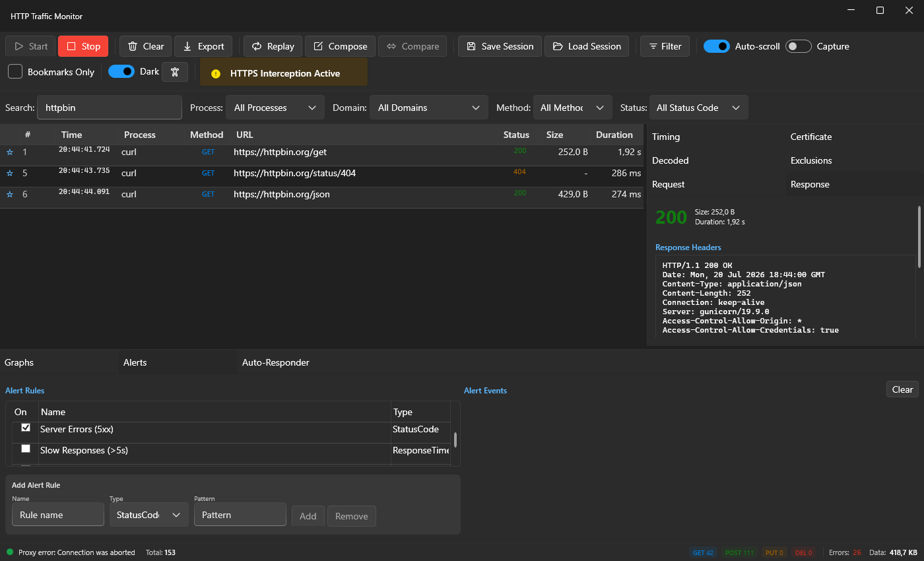Click the green proxy status dot
924x561 pixels.
pyautogui.click(x=10, y=552)
